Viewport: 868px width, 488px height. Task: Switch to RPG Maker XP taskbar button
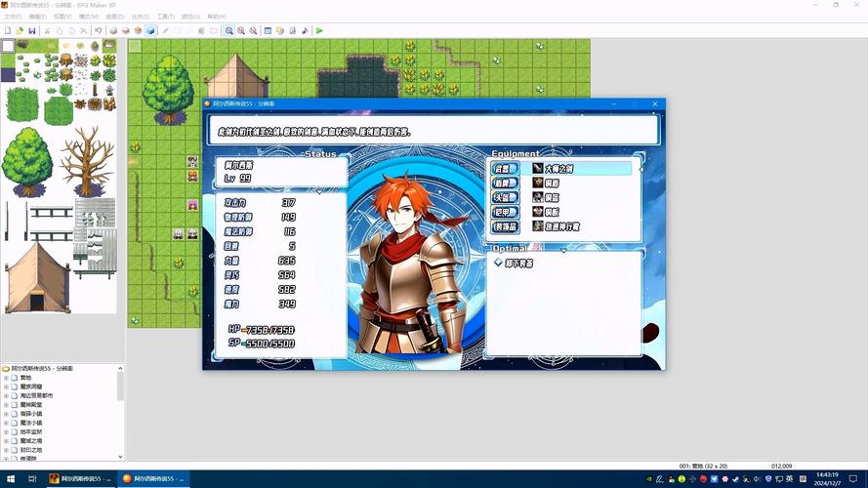click(x=81, y=478)
